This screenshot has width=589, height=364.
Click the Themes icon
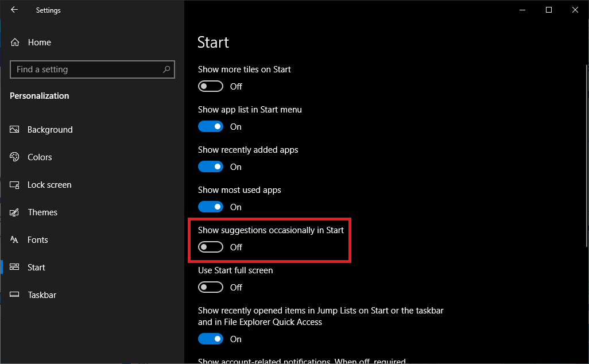(15, 212)
